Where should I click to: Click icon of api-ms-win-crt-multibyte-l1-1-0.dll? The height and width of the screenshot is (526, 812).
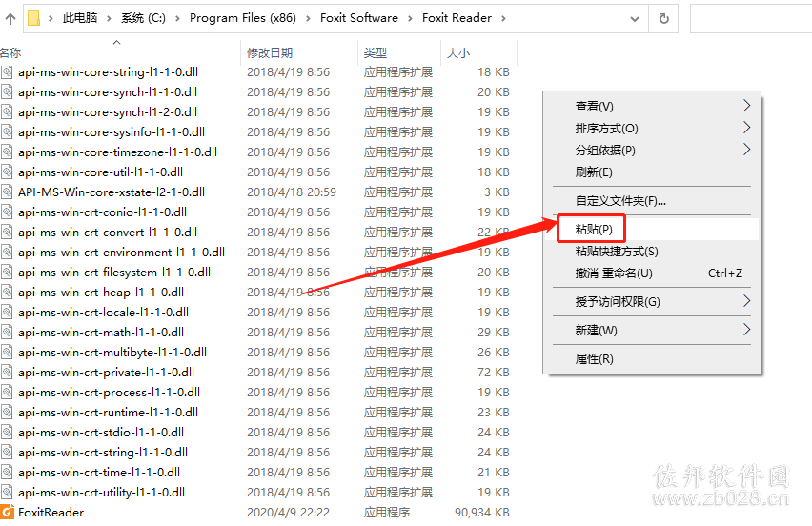coord(7,352)
